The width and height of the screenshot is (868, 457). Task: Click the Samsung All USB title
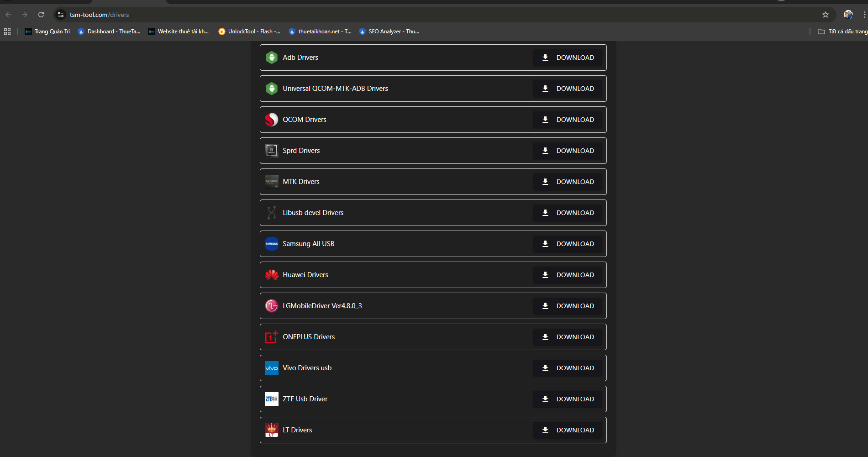pyautogui.click(x=309, y=244)
